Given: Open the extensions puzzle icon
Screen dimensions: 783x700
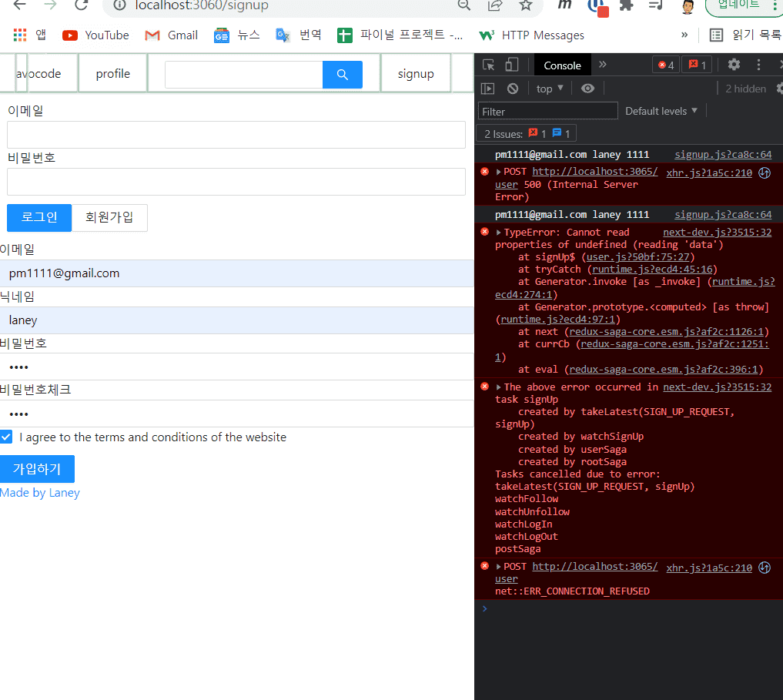Looking at the screenshot, I should pos(626,5).
